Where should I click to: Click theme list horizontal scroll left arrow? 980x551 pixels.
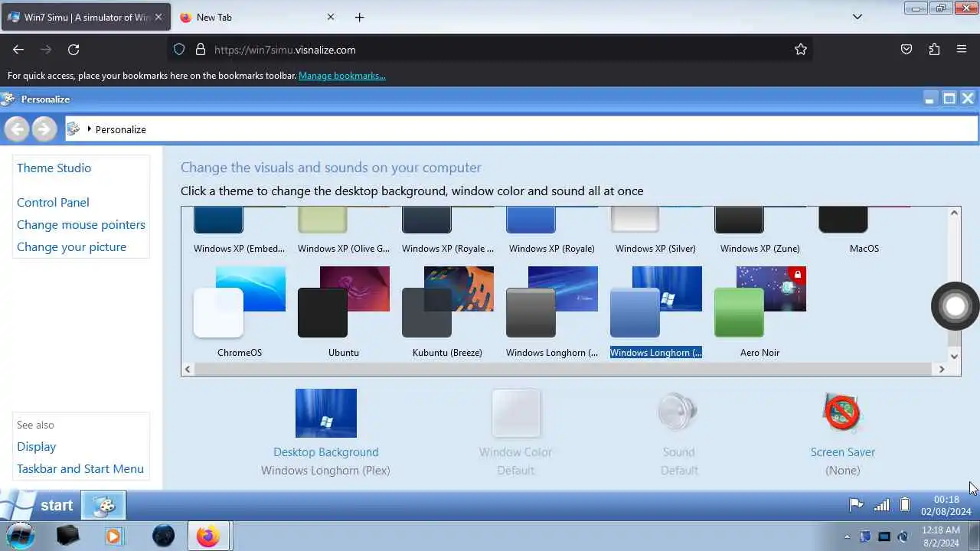(x=188, y=370)
